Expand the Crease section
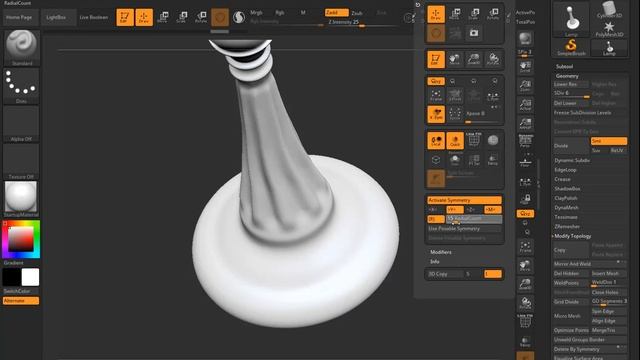 [x=562, y=179]
